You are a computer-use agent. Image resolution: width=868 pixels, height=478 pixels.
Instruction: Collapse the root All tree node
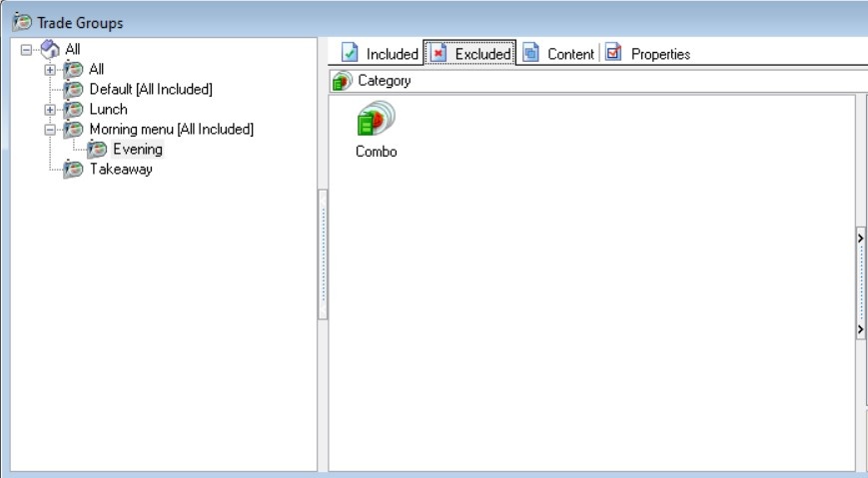tap(27, 49)
